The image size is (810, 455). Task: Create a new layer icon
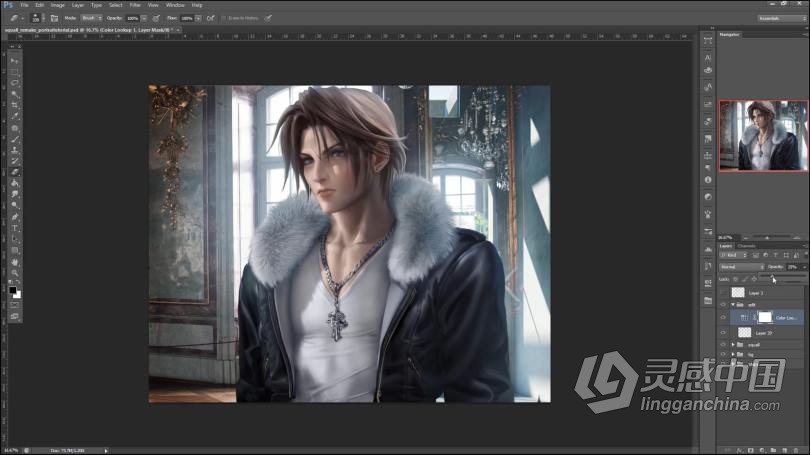coord(785,451)
